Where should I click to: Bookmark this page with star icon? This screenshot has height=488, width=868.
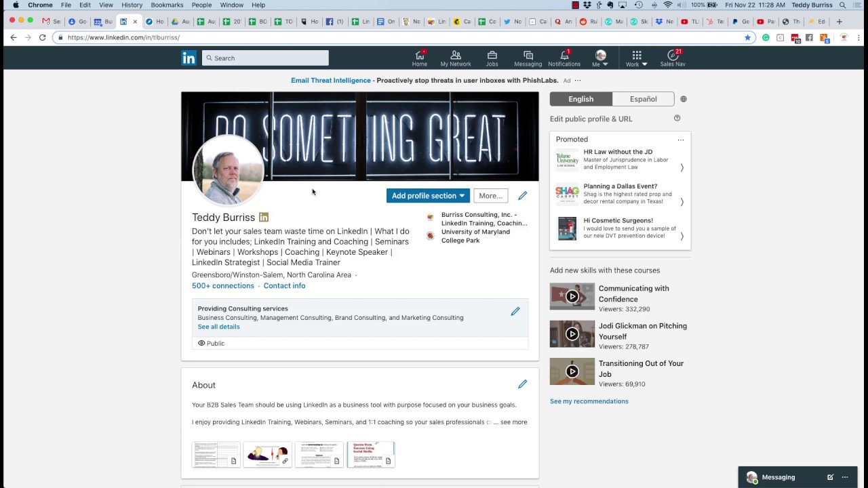point(748,37)
